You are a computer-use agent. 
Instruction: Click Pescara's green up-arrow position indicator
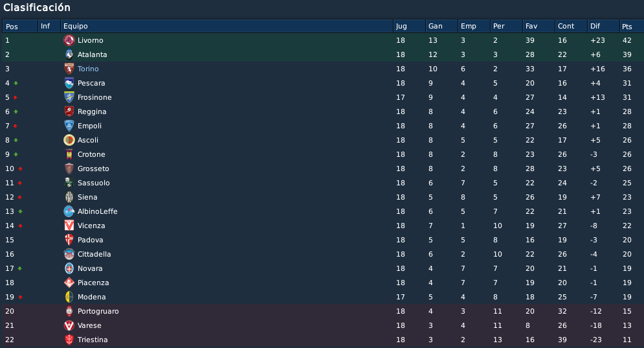16,83
